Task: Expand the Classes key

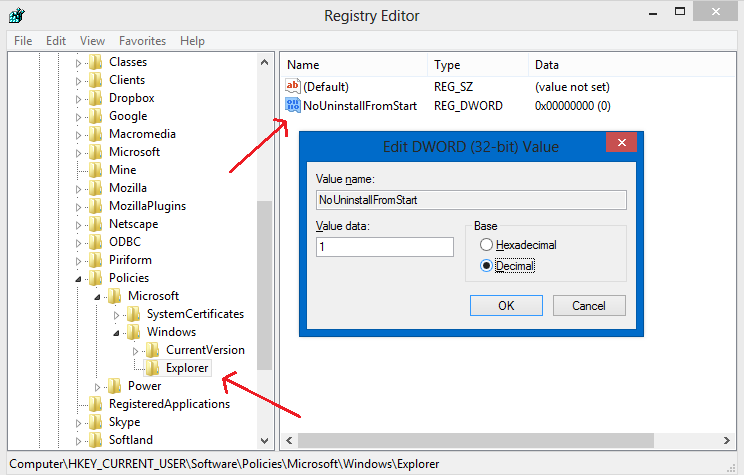Action: pos(78,63)
